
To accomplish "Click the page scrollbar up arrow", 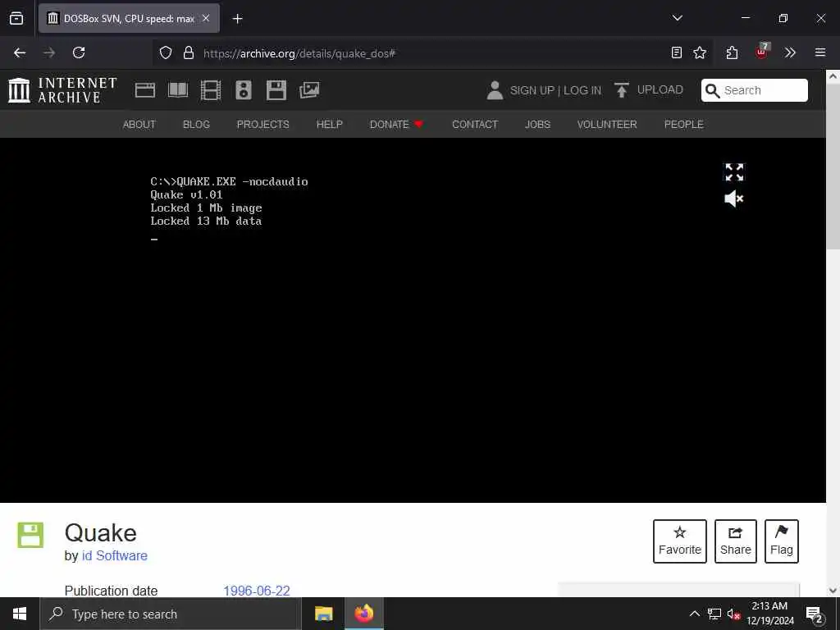I will pyautogui.click(x=833, y=76).
